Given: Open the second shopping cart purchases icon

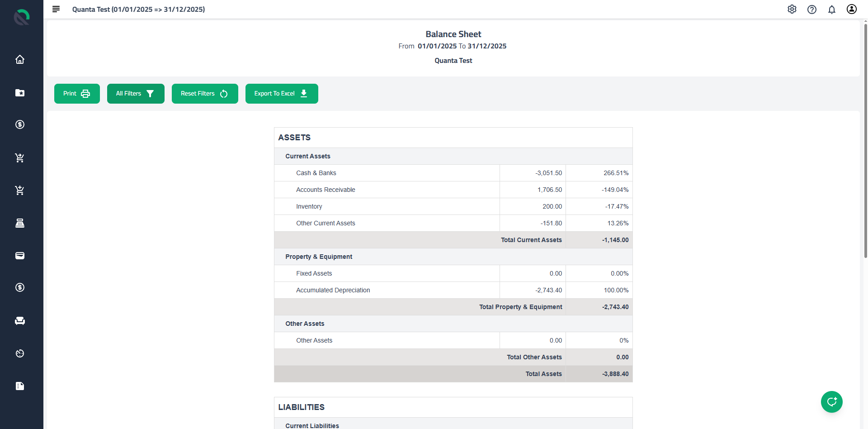Looking at the screenshot, I should [x=20, y=190].
